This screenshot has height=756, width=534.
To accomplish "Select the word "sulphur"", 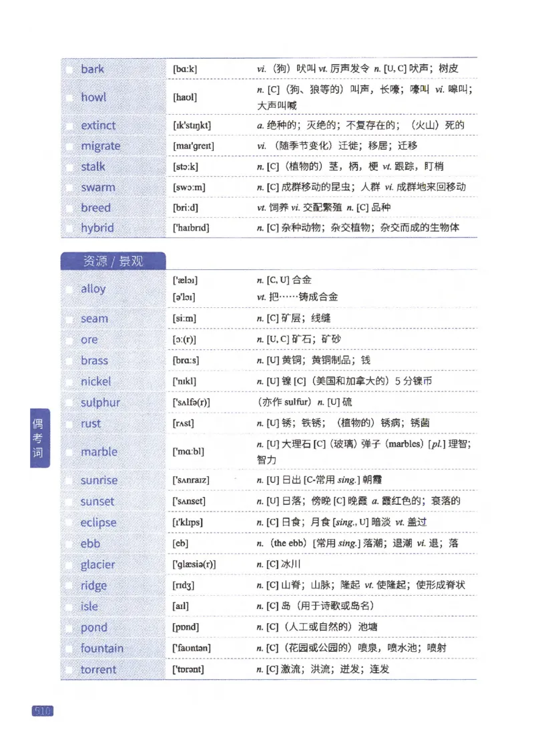I will click(x=100, y=403).
